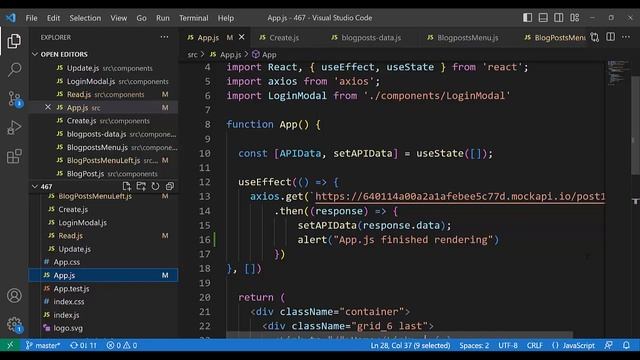Close the App.js editor tab
The image size is (640, 360).
[242, 37]
